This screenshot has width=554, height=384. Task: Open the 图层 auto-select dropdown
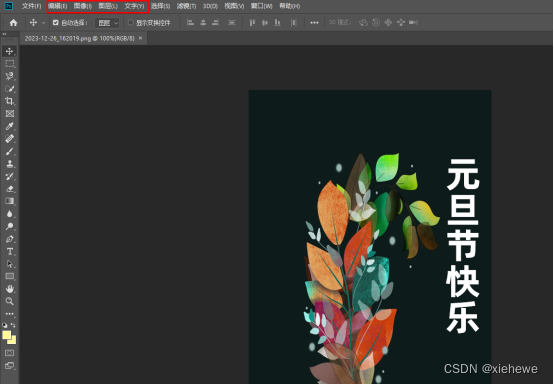pyautogui.click(x=107, y=23)
